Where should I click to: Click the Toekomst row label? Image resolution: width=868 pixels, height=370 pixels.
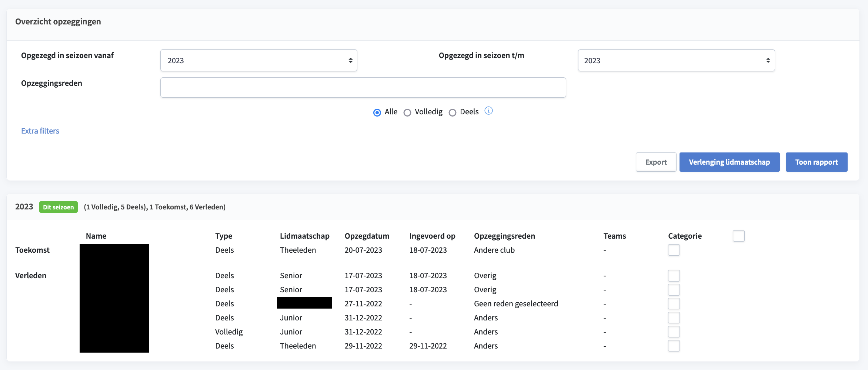click(x=32, y=250)
